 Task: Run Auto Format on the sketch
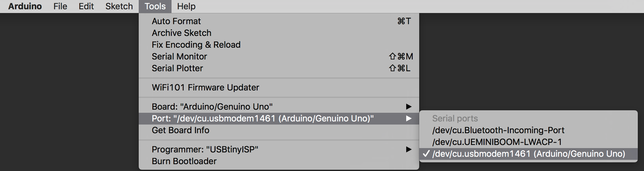[x=176, y=21]
